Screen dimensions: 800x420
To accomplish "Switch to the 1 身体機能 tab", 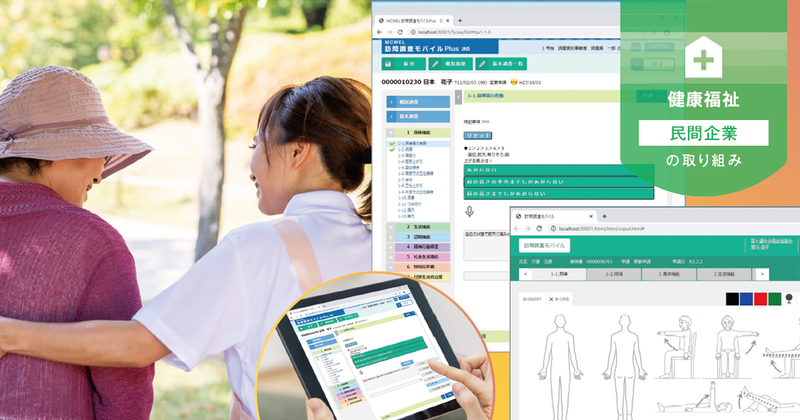I will [x=668, y=274].
